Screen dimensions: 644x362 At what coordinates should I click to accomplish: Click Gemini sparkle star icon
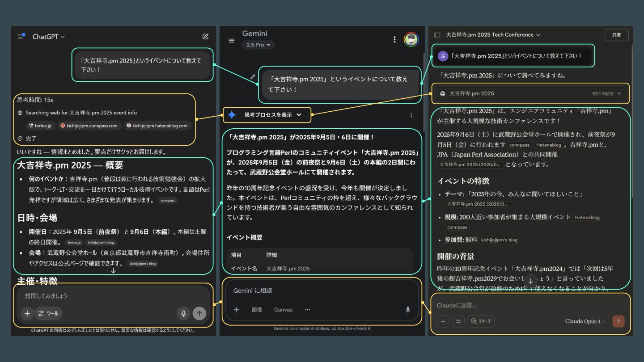232,115
